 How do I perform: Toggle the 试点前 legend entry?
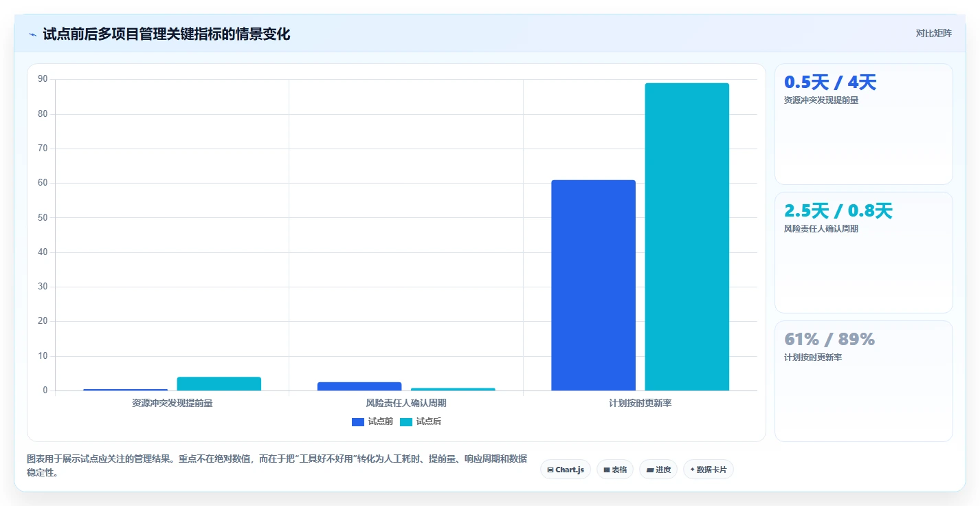coord(372,421)
